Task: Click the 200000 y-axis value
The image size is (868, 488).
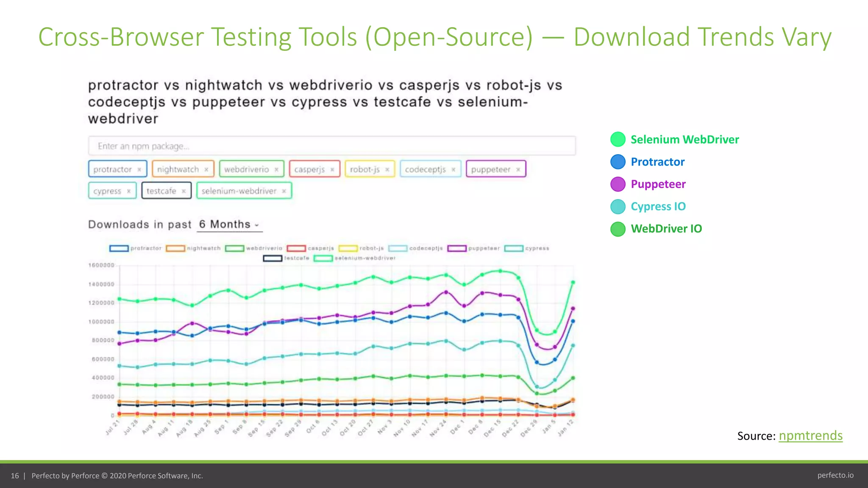Action: coord(103,397)
